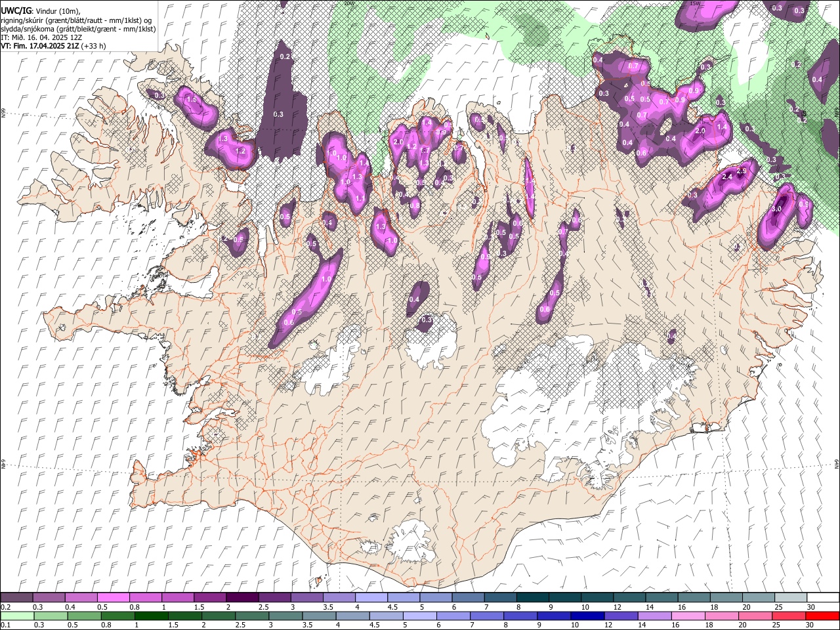The height and width of the screenshot is (630, 840).
Task: Click the white swatch right of upper 30
Action: point(823,598)
